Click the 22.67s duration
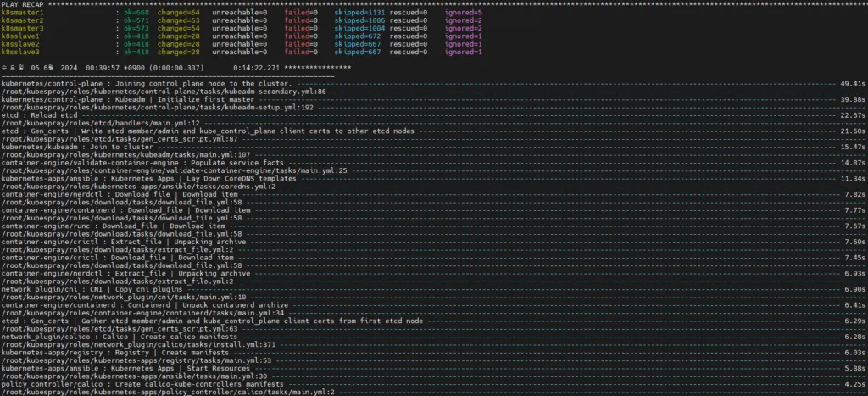Screen dimensions: 868x396 (x=854, y=115)
